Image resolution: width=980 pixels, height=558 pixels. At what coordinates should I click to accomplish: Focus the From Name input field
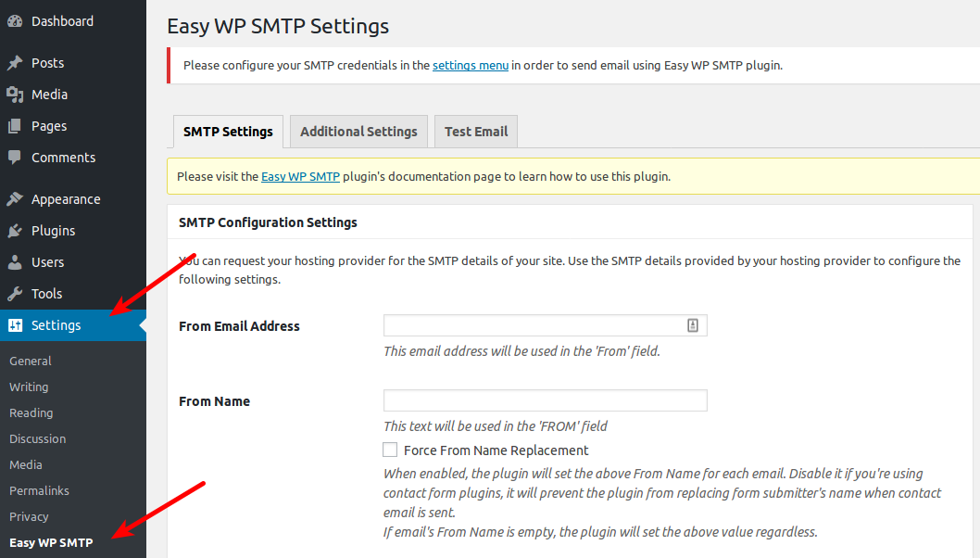pyautogui.click(x=545, y=400)
